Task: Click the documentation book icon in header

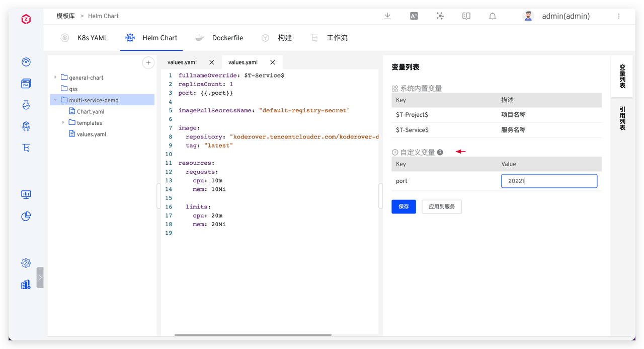Action: point(466,16)
